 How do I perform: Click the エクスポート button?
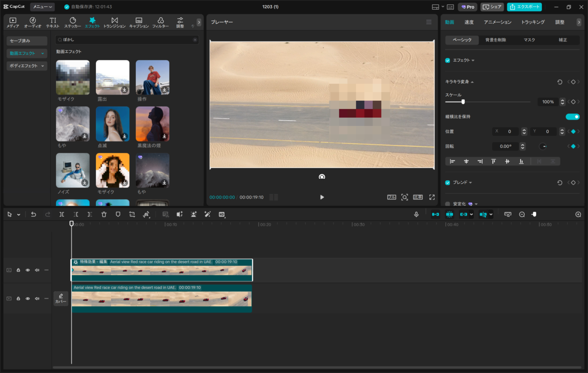[524, 7]
